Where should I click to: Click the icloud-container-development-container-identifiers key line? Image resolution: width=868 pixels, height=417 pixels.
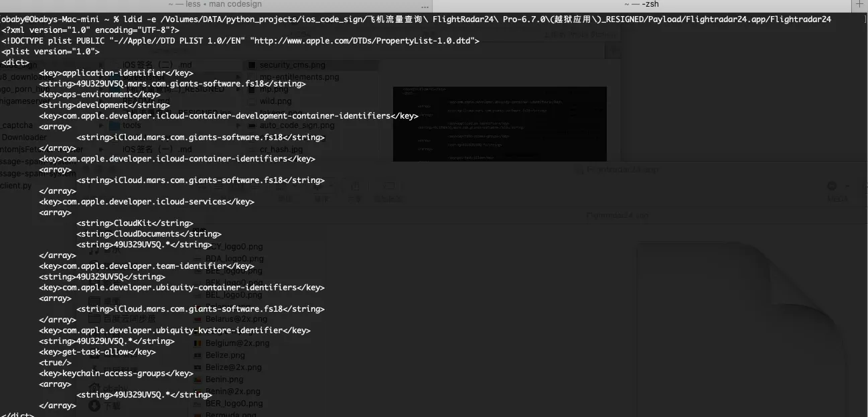pyautogui.click(x=228, y=116)
